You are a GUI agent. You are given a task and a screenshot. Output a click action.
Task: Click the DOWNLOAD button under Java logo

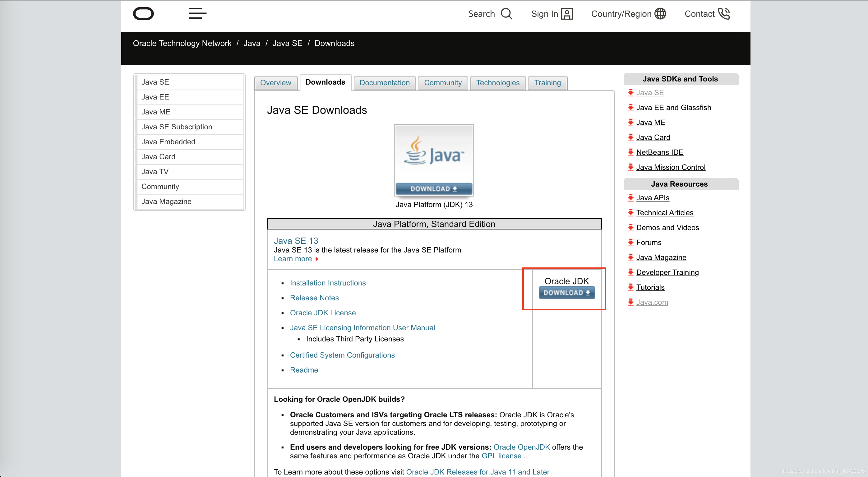(x=434, y=189)
